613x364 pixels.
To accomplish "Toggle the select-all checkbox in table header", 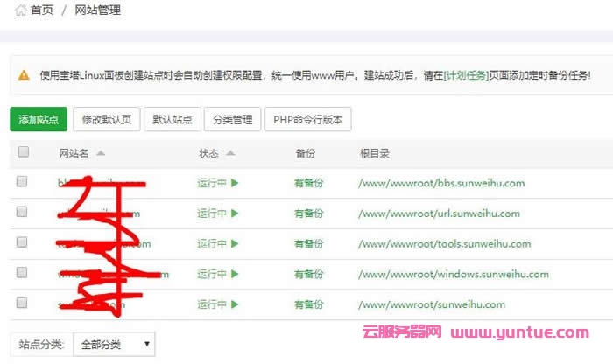I will 24,152.
